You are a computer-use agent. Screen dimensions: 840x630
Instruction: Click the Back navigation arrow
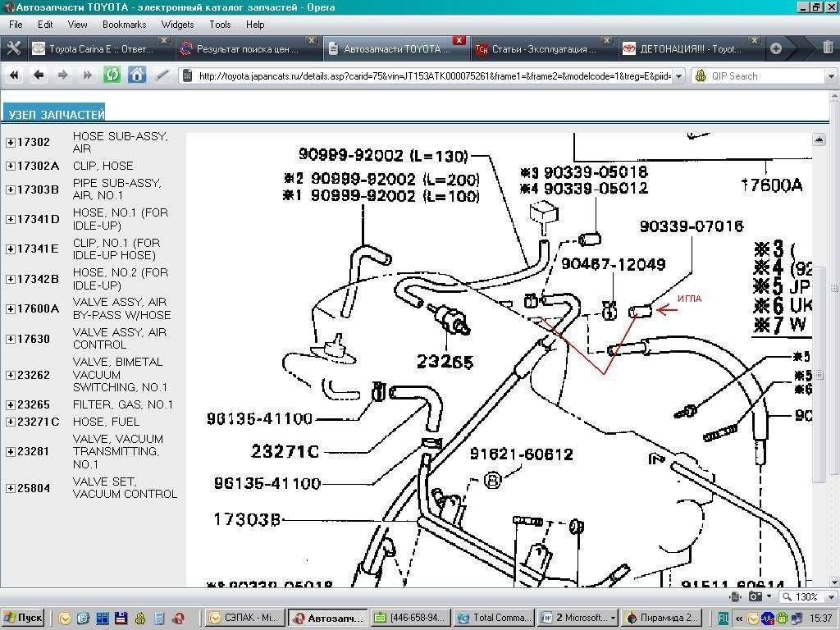[39, 75]
